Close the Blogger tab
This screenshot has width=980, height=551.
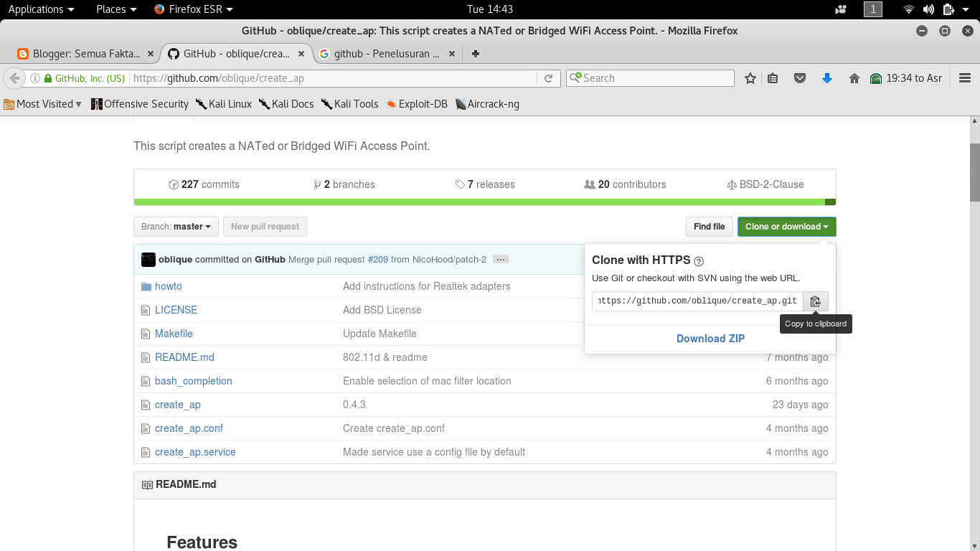pos(151,54)
